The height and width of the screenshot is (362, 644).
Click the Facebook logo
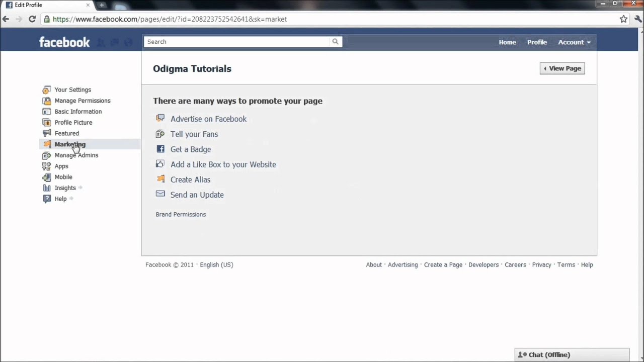click(64, 42)
